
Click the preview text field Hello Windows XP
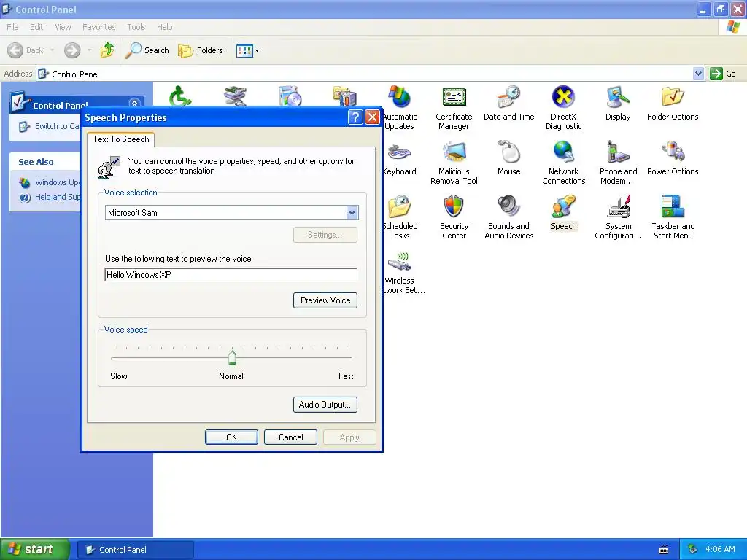click(x=231, y=275)
